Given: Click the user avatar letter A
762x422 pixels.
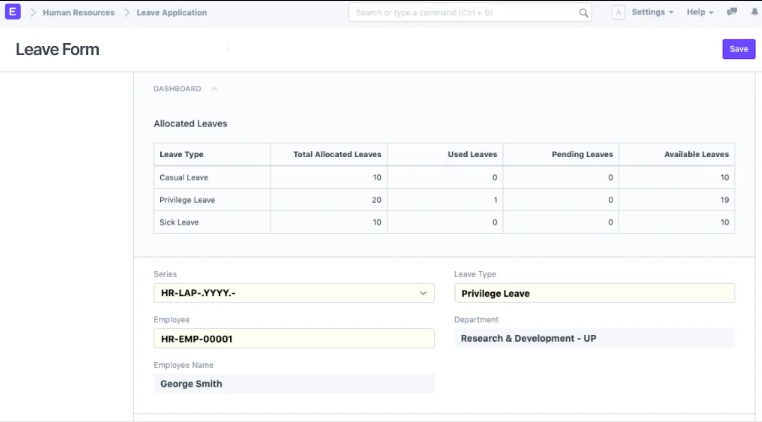Looking at the screenshot, I should (x=618, y=13).
